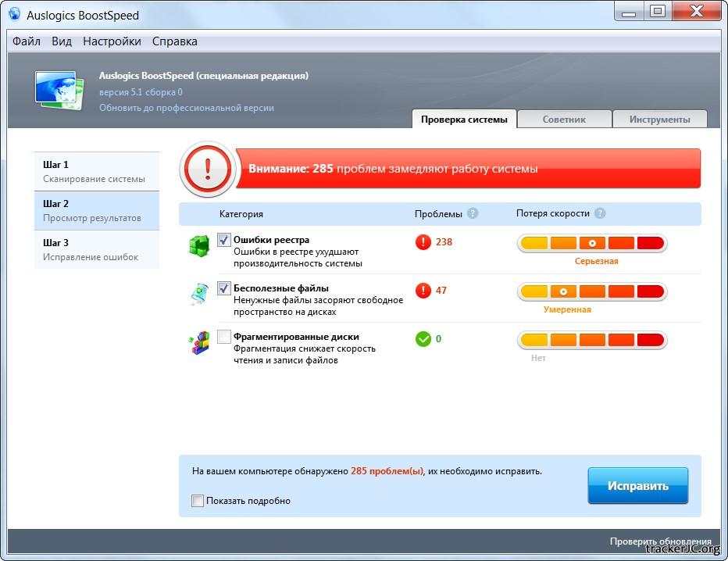This screenshot has width=728, height=561.
Task: Click the useless files recycle icon
Action: point(198,294)
